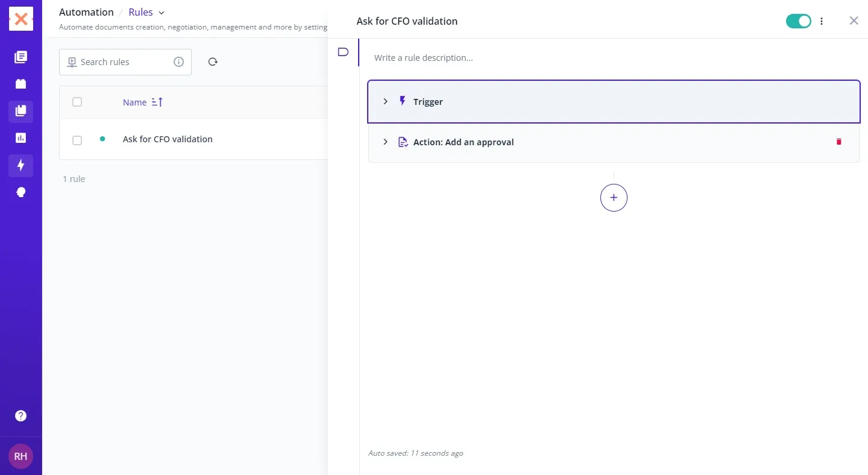868x475 pixels.
Task: Check the select-all rules checkbox
Action: pyautogui.click(x=77, y=102)
